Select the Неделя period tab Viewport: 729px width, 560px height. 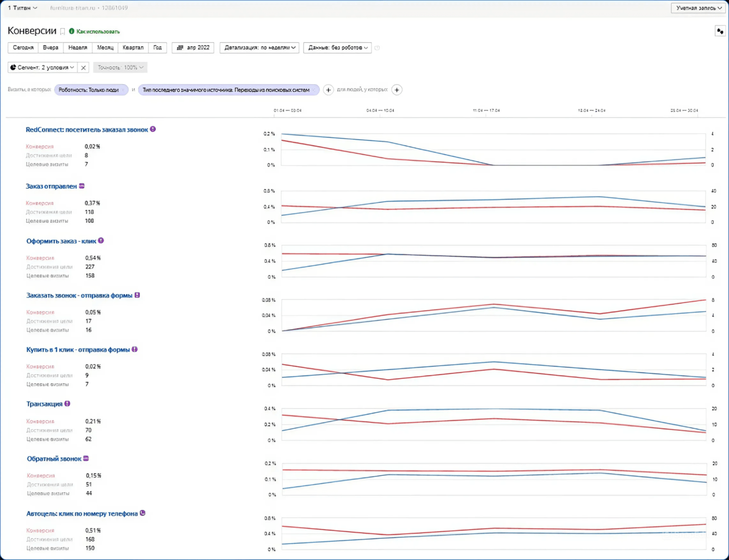tap(77, 48)
